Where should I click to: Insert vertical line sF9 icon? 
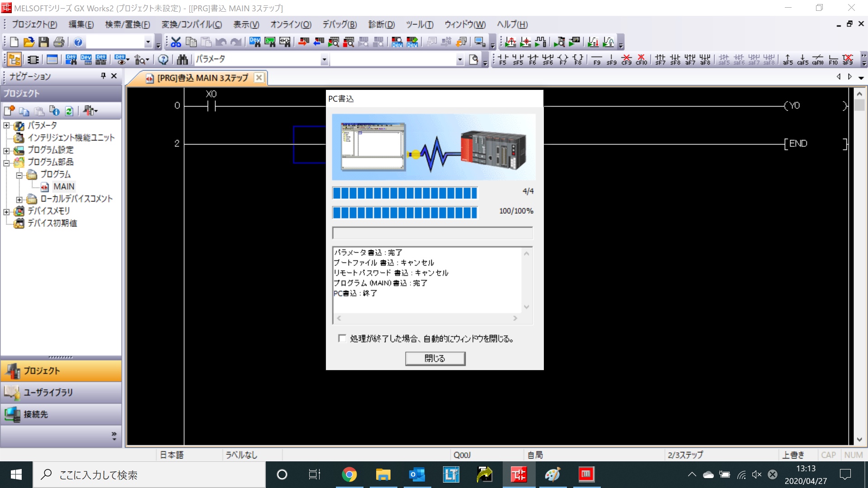coord(612,59)
